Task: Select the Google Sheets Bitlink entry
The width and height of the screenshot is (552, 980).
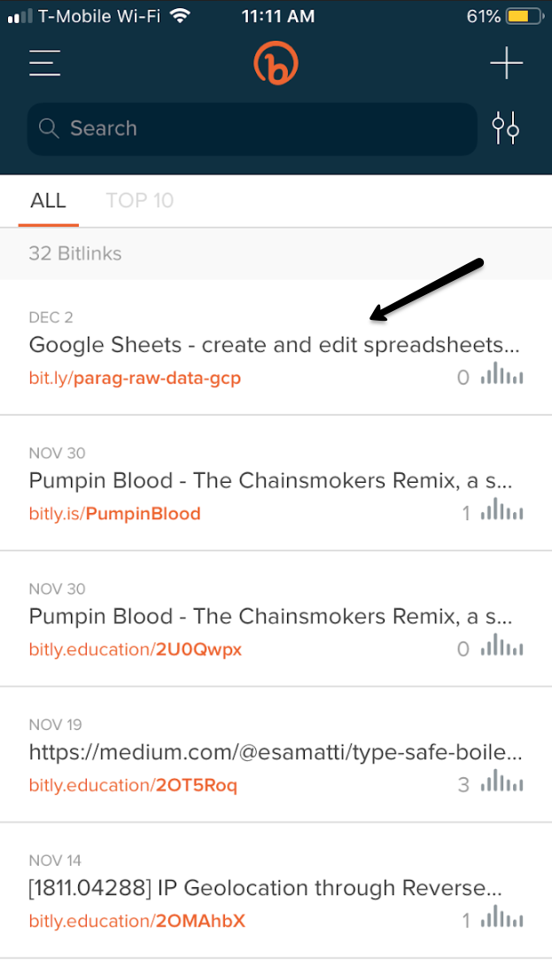Action: (x=276, y=346)
